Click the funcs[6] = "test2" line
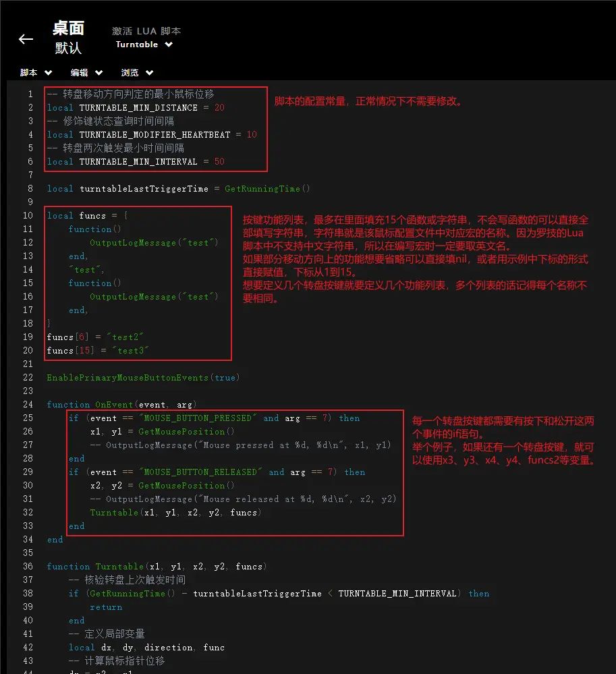Image resolution: width=616 pixels, height=674 pixels. [95, 337]
